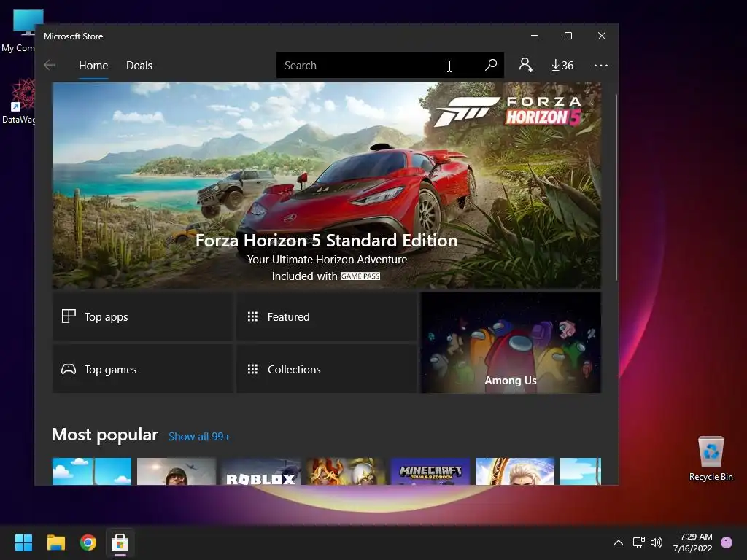Open the Top games tile

click(143, 369)
